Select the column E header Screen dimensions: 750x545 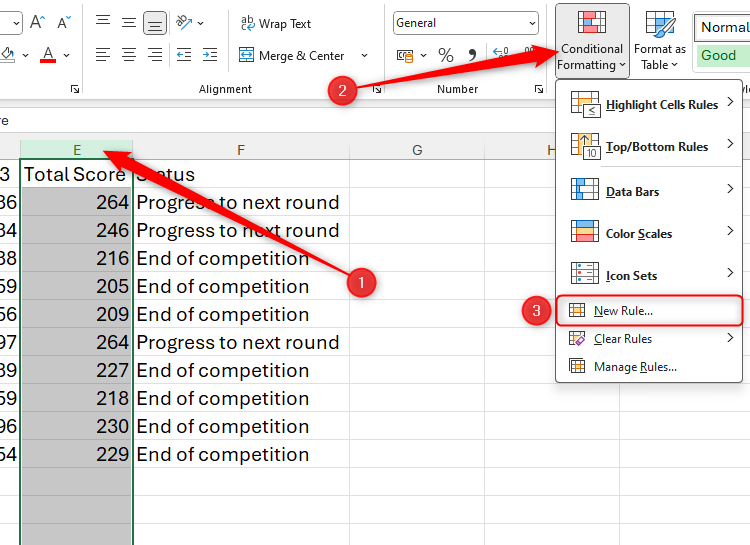[x=76, y=150]
